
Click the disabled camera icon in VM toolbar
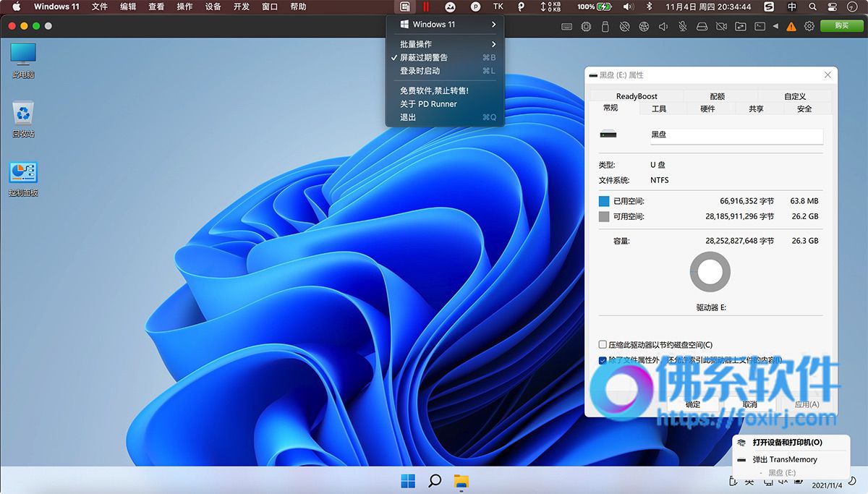(x=721, y=26)
